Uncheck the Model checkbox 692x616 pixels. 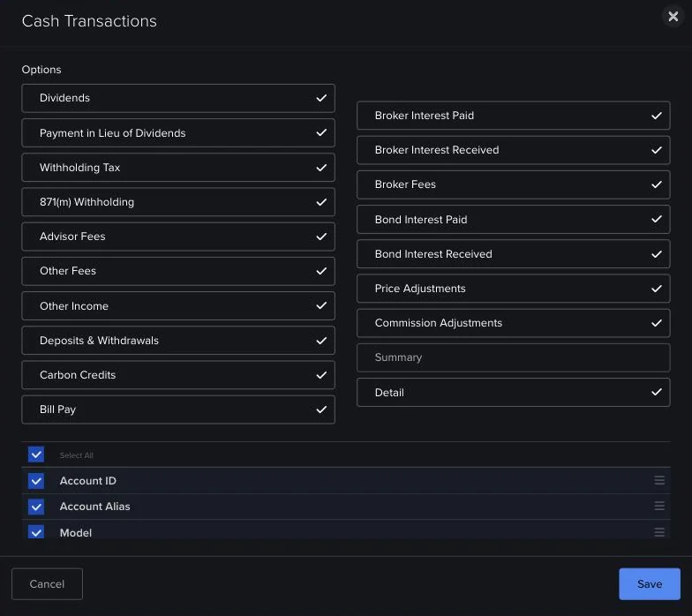tap(36, 532)
